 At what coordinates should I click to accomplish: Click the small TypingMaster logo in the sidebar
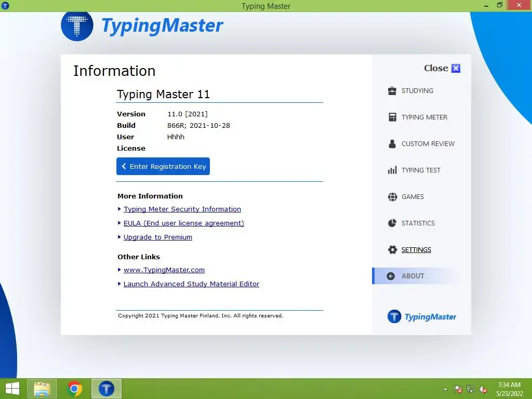click(x=422, y=316)
